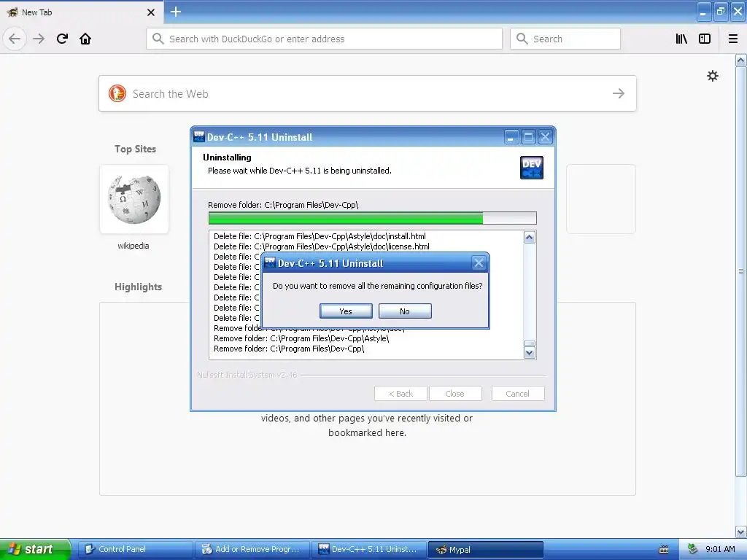Click the DuckDuckGo logo icon

[117, 93]
